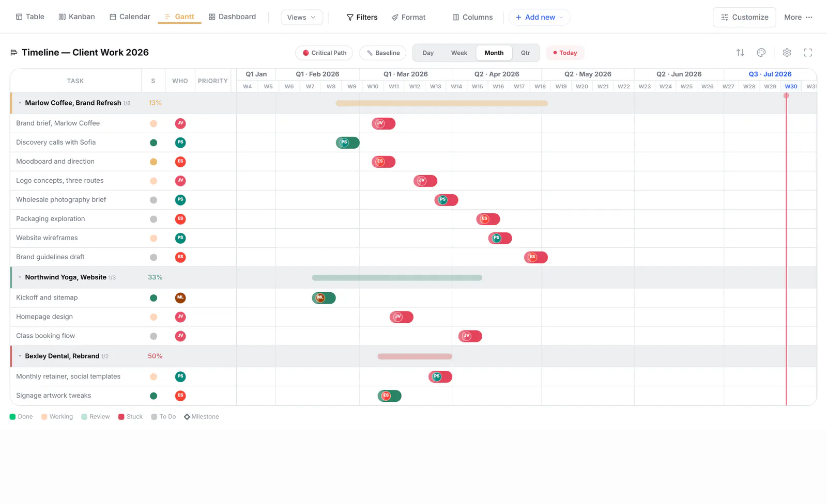Collapse the Marlow Coffee, Brand Refresh group
This screenshot has width=827, height=504.
click(20, 103)
